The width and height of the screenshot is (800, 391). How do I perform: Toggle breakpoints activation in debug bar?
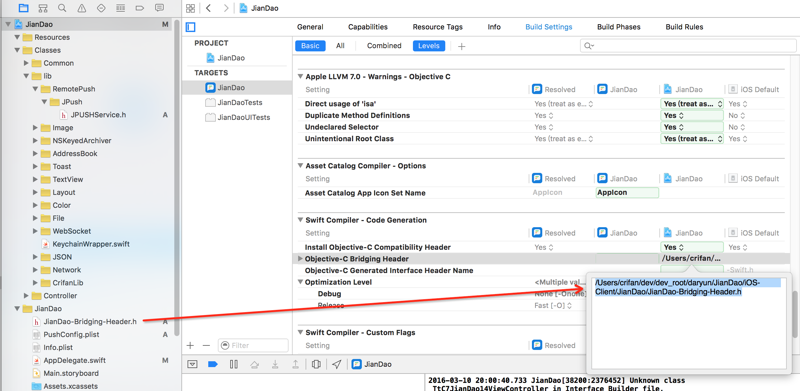pyautogui.click(x=213, y=364)
